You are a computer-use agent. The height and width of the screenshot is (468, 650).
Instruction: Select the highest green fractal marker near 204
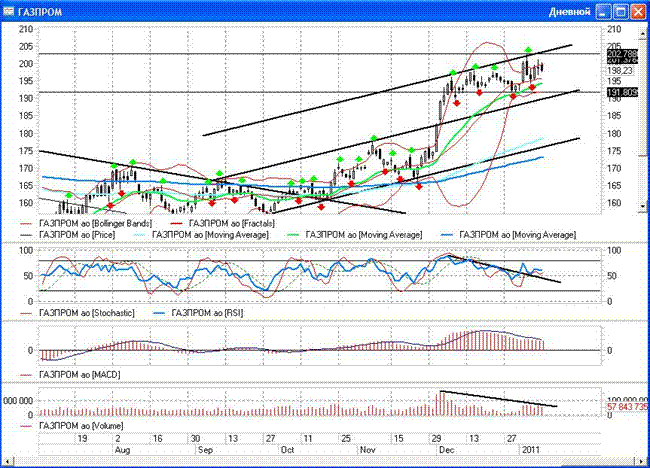528,50
